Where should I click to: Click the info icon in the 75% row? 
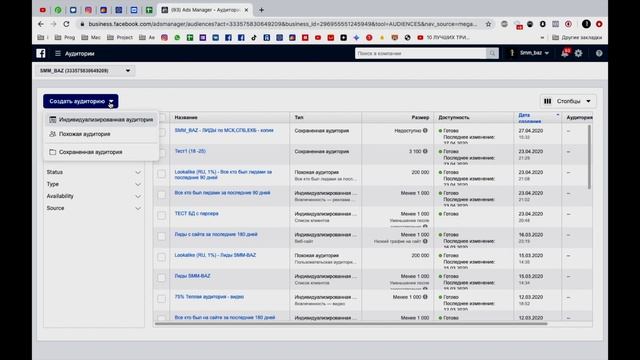tap(425, 297)
